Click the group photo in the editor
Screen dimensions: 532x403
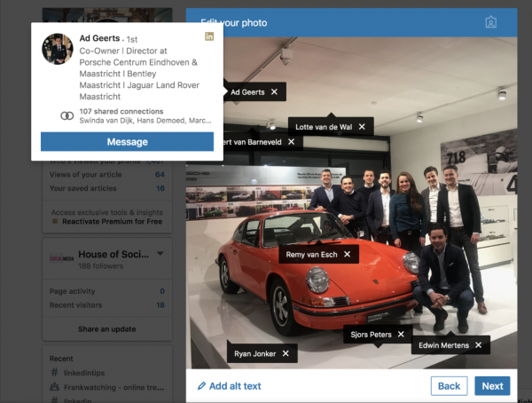click(351, 203)
